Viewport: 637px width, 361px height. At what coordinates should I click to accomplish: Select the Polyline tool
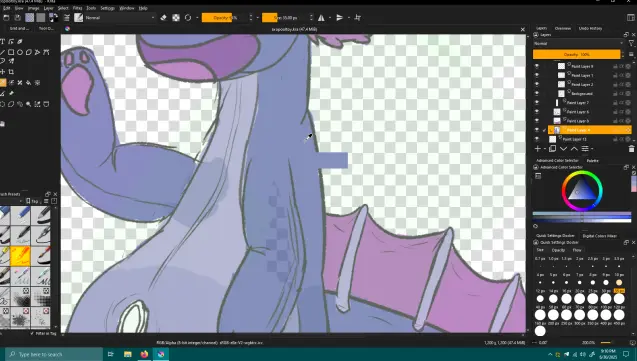(x=37, y=52)
